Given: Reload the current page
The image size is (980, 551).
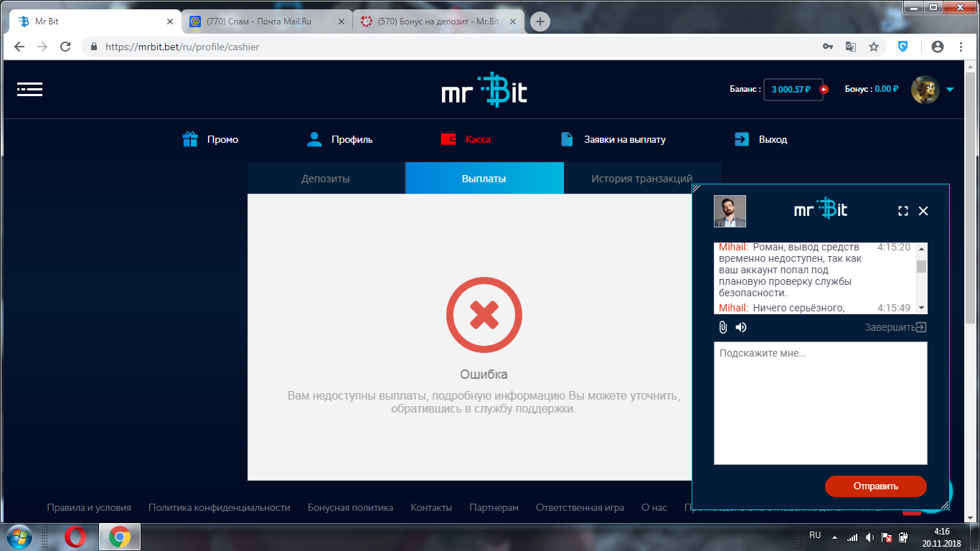Looking at the screenshot, I should (x=65, y=47).
